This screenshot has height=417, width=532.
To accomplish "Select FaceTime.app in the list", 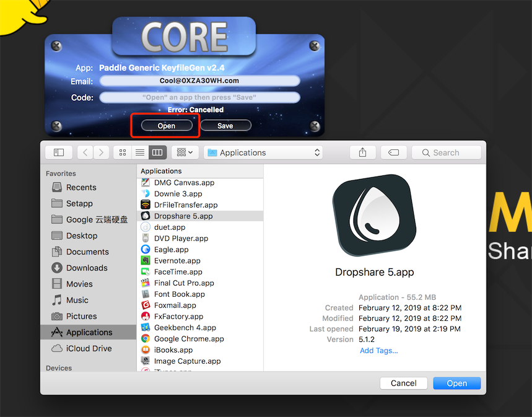I will (200, 271).
